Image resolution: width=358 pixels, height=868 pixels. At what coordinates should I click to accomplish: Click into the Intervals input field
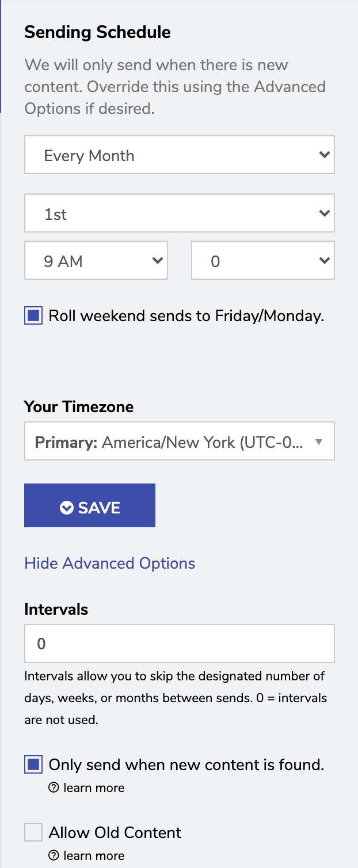(x=179, y=644)
